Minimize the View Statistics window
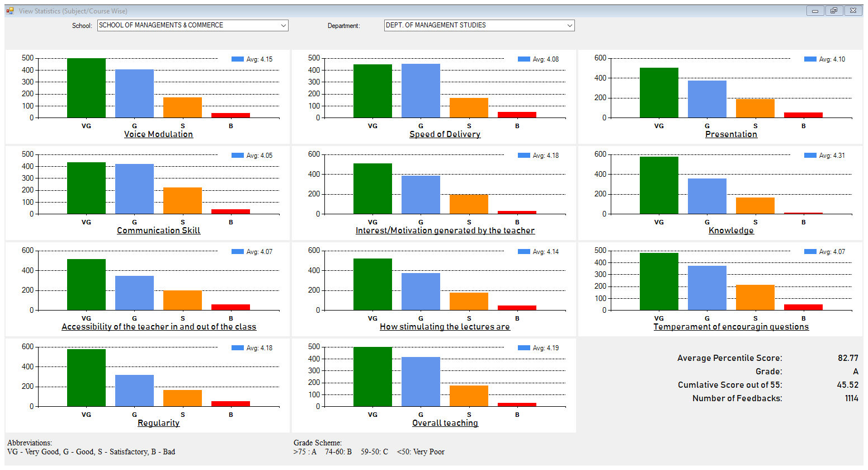The width and height of the screenshot is (868, 470). click(815, 11)
